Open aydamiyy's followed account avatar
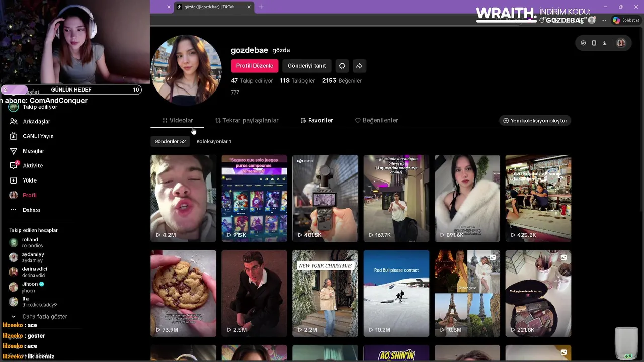 (x=14, y=257)
